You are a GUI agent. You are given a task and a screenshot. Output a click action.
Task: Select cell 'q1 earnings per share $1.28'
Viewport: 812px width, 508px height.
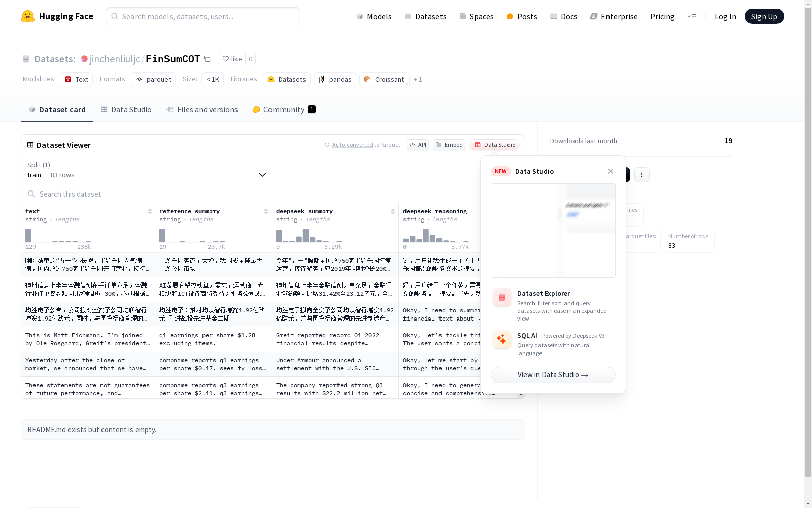point(213,339)
